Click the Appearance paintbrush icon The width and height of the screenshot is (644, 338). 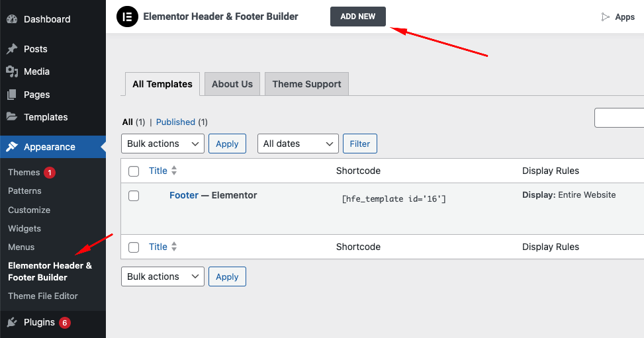tap(12, 147)
